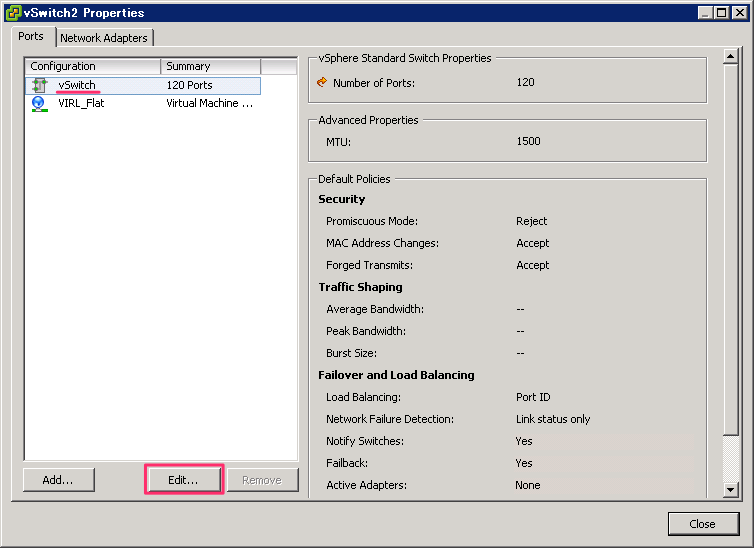Maximize the vSwitch2 Properties window
The height and width of the screenshot is (548, 754).
pyautogui.click(x=722, y=12)
